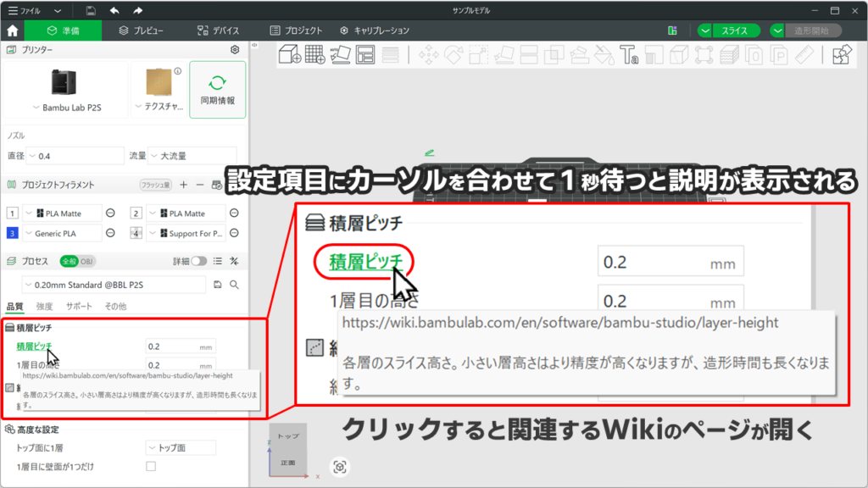The image size is (868, 488).
Task: Click the save project floppy icon
Action: 91,11
